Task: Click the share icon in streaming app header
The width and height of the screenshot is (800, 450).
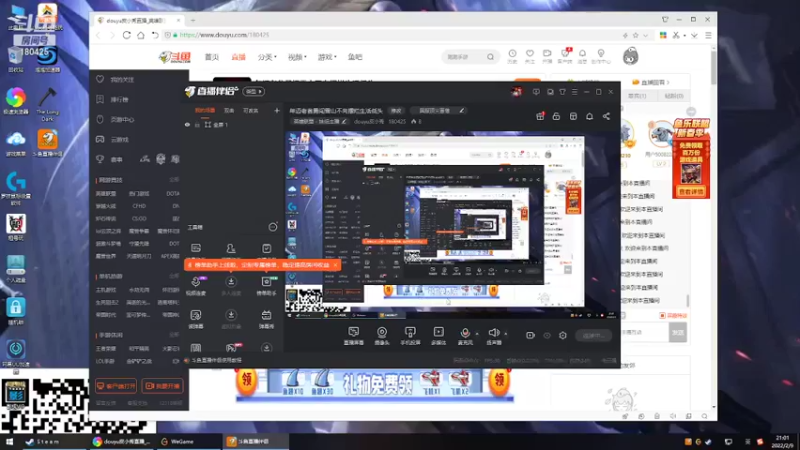Action: point(606,116)
